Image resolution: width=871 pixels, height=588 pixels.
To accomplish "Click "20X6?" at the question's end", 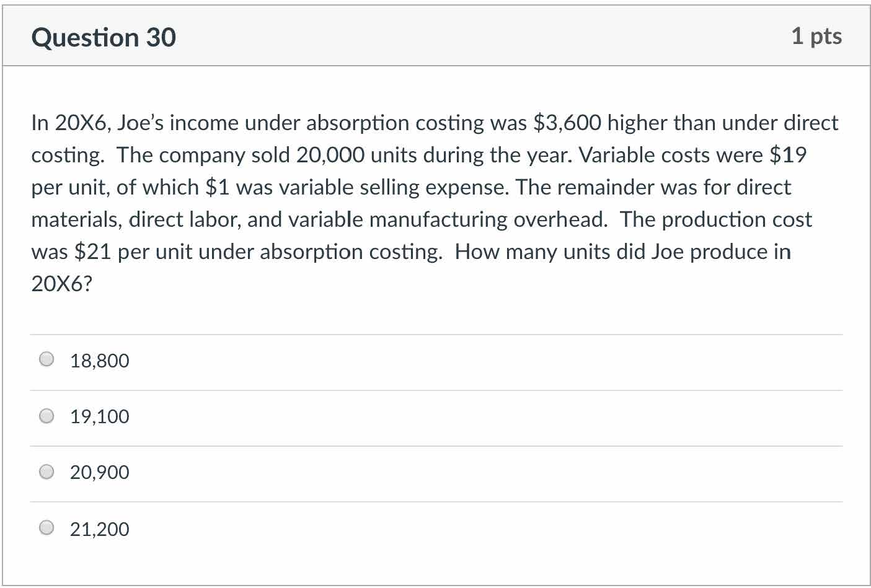I will 61,284.
